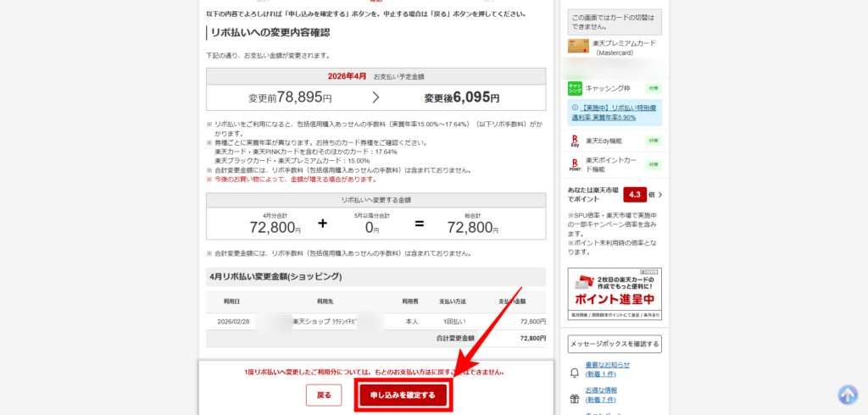
Task: Click メッセージボックスを確認する button
Action: [615, 343]
